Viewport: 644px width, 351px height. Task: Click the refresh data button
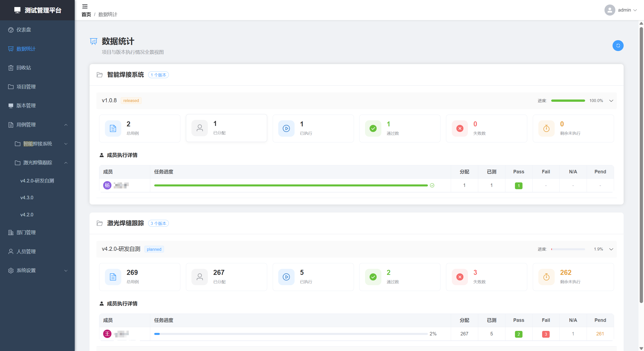click(x=618, y=46)
